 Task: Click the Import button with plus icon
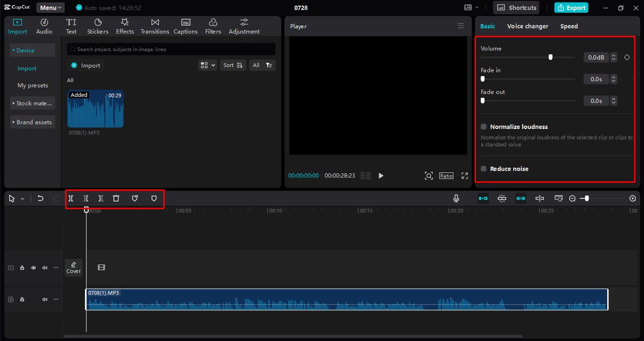click(86, 65)
